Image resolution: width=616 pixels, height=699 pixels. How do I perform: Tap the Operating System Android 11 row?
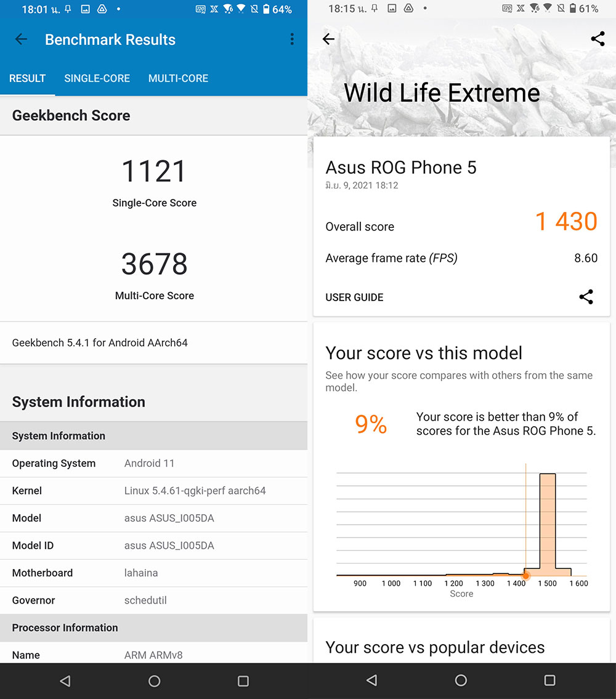pyautogui.click(x=153, y=463)
